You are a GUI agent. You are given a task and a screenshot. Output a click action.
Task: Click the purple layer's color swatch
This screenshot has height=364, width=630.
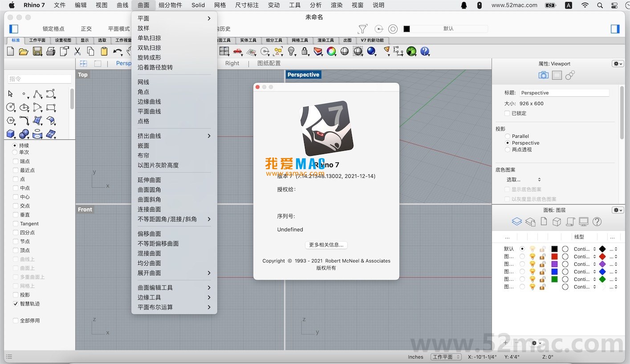[x=554, y=264]
